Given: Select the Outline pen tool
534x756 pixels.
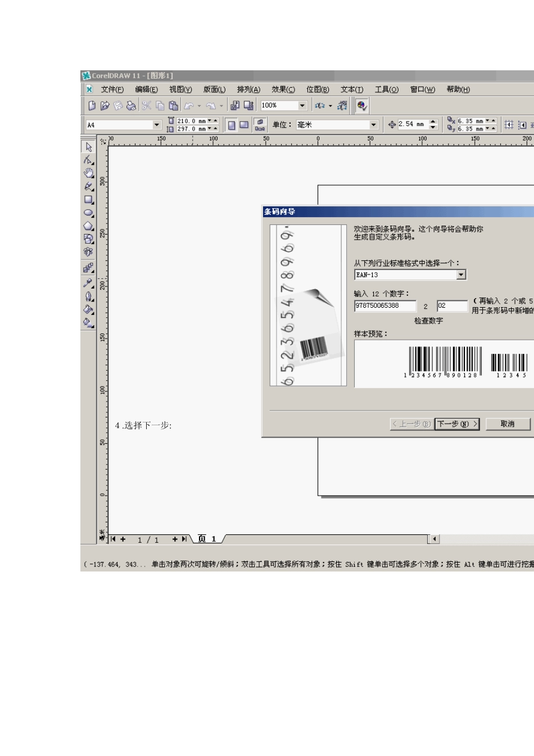Looking at the screenshot, I should click(x=88, y=296).
